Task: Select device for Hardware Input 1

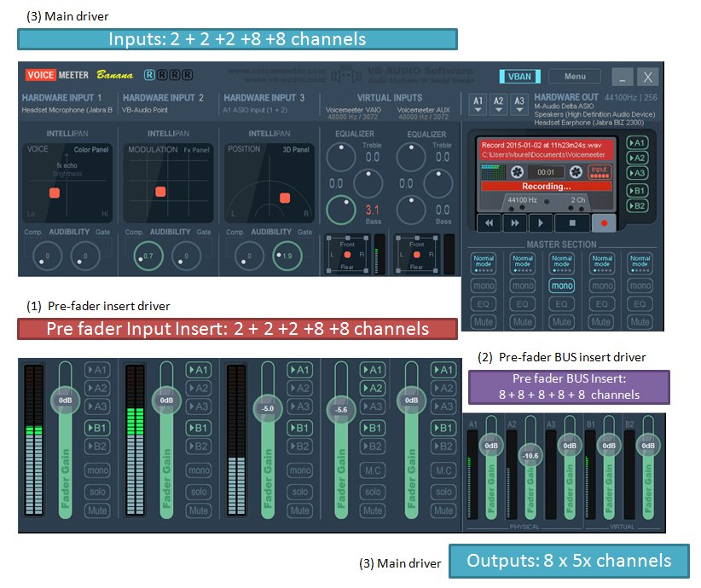Action: [x=67, y=110]
